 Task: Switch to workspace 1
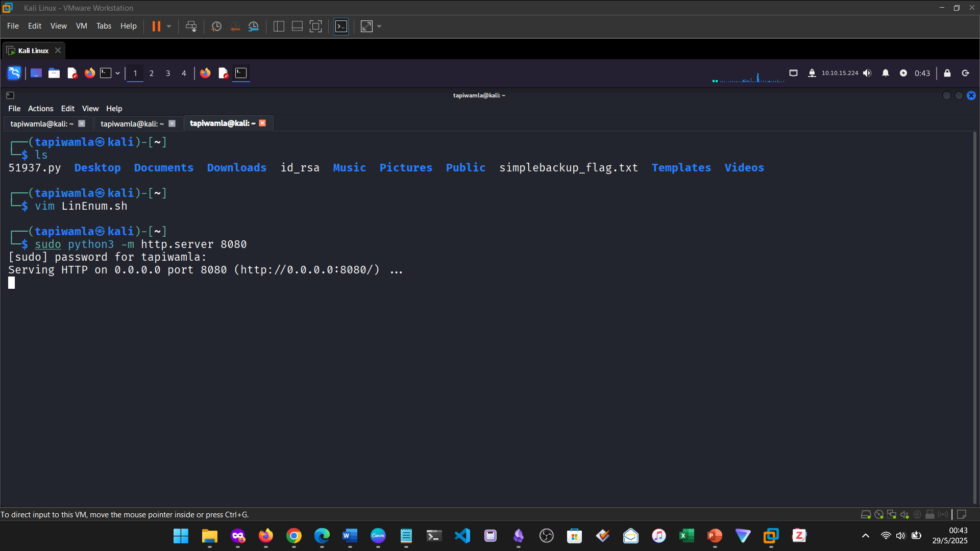click(x=135, y=73)
